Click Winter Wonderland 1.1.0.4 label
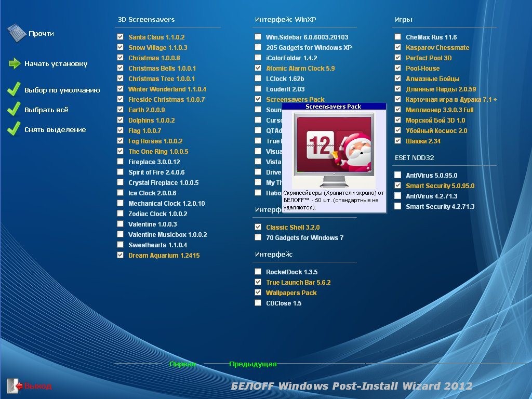Image resolution: width=532 pixels, height=399 pixels. (167, 89)
